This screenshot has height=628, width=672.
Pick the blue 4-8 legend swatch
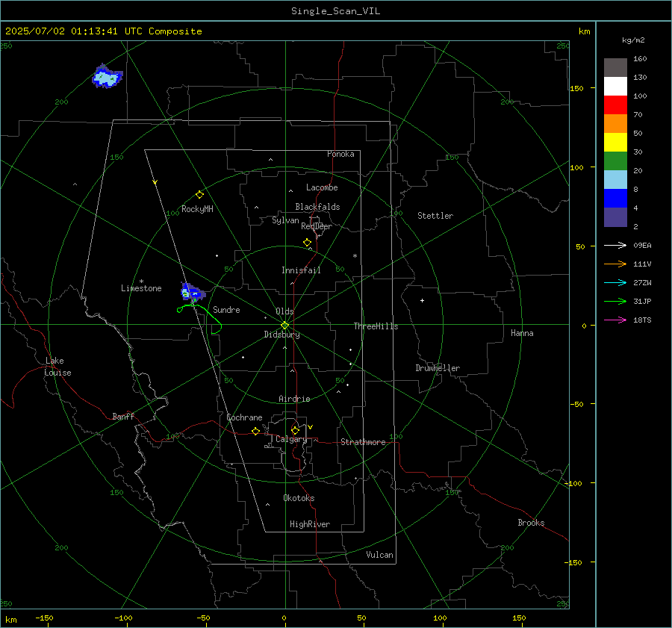point(615,199)
